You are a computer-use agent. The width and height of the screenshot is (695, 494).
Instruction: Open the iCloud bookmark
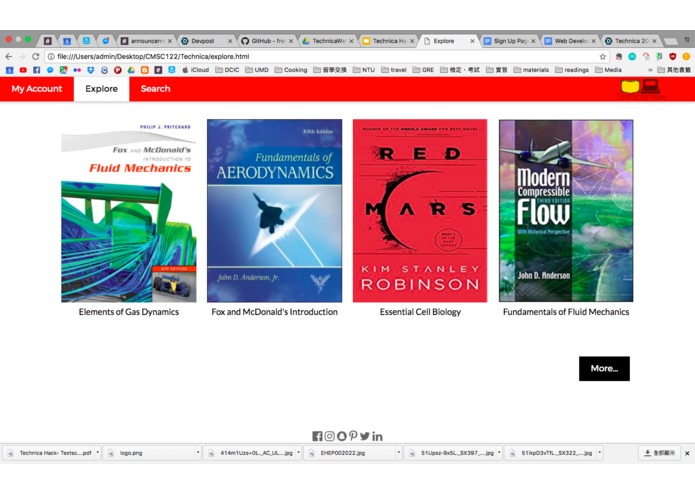[195, 70]
